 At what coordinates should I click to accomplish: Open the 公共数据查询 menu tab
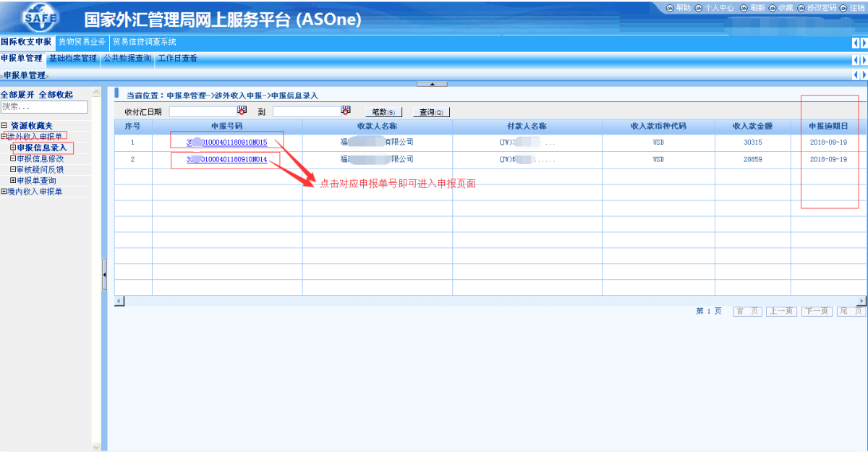coord(127,59)
